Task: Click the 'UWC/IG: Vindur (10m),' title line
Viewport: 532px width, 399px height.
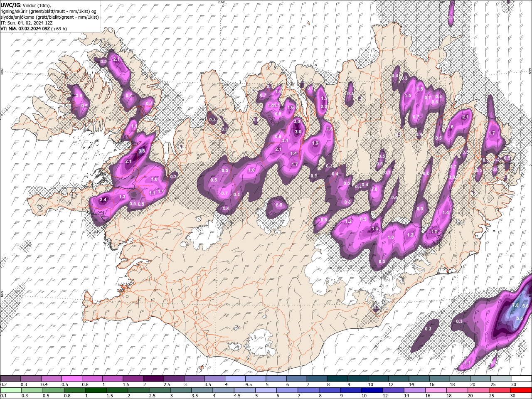Action: (x=26, y=5)
